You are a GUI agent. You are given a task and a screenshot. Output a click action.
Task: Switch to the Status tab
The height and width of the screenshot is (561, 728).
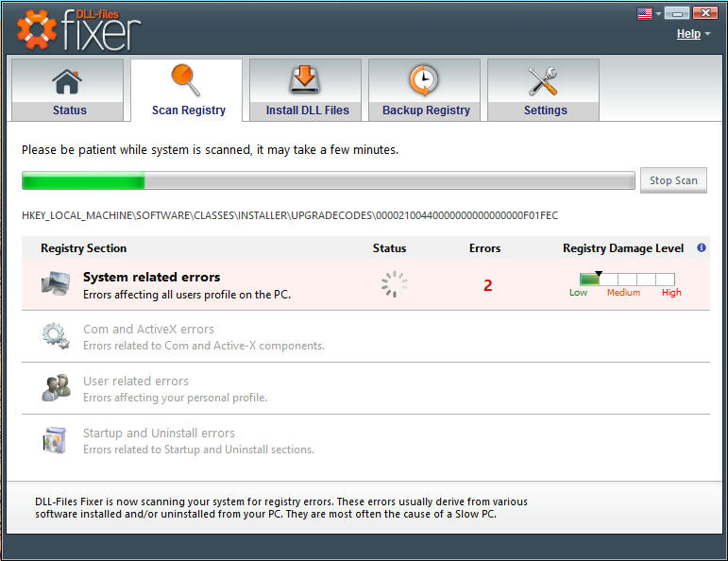click(69, 110)
